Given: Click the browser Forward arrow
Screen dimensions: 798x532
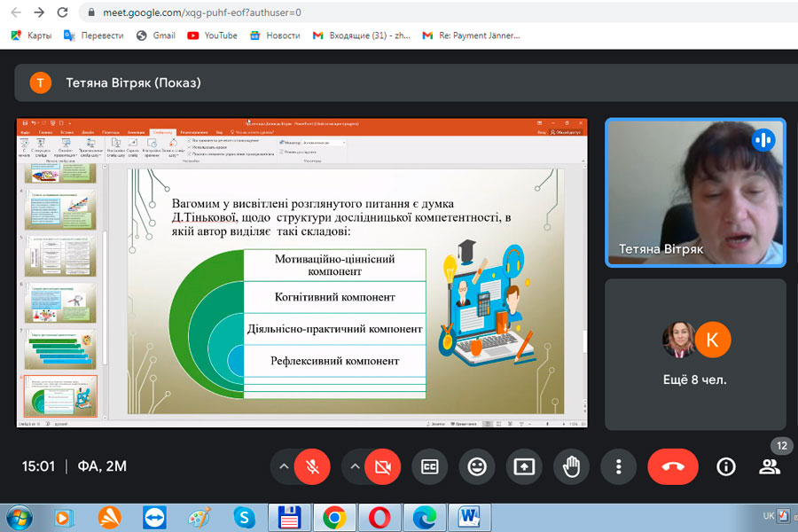Looking at the screenshot, I should coord(39,12).
